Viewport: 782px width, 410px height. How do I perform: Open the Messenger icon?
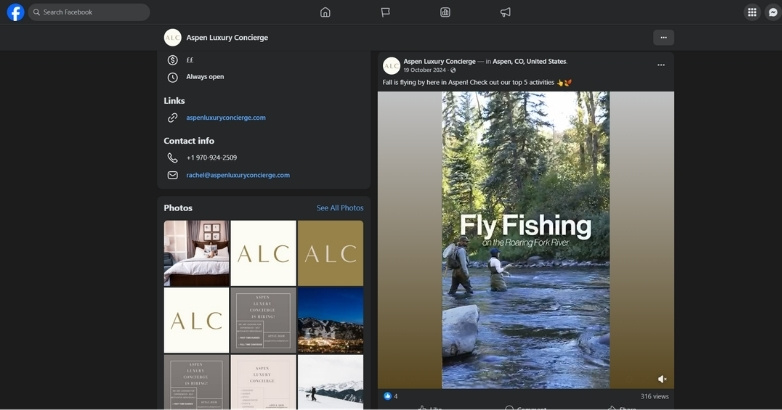click(773, 12)
